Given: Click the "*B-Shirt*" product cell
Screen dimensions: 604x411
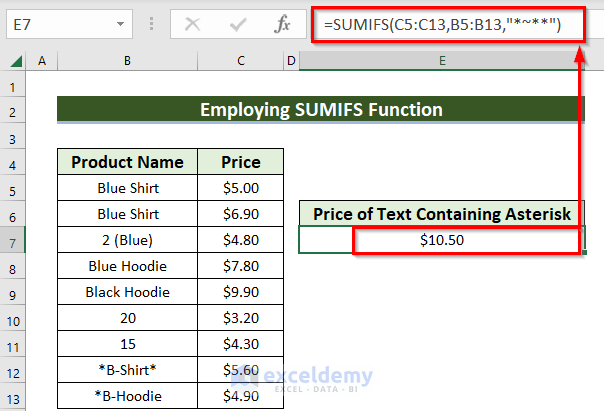Looking at the screenshot, I should click(x=127, y=370).
